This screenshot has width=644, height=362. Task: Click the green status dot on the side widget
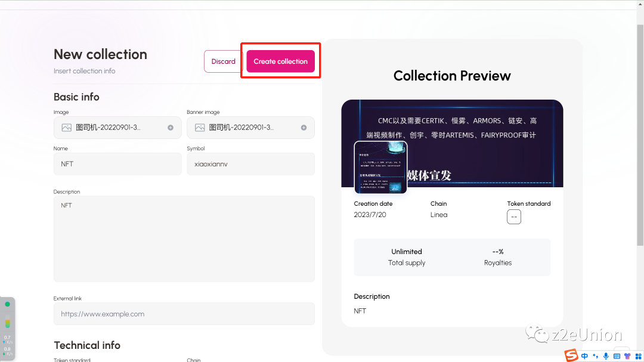[x=7, y=304]
